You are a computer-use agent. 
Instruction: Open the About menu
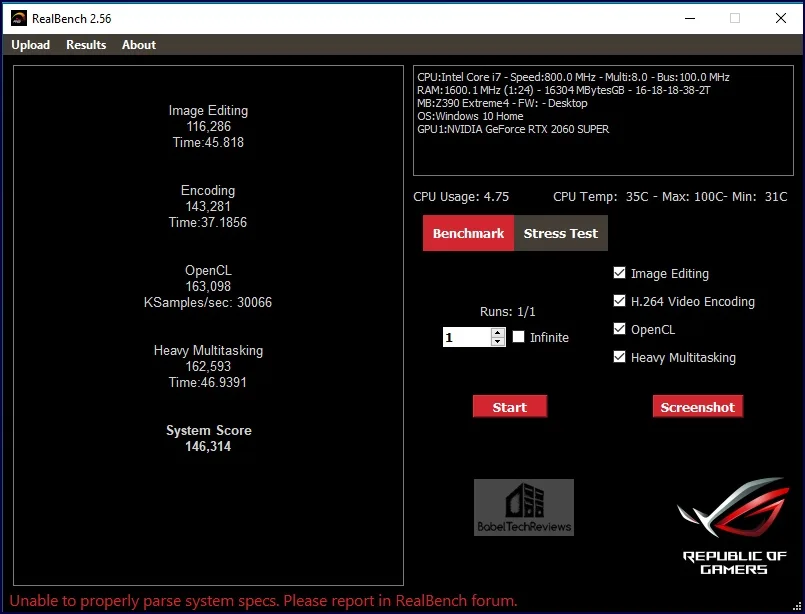[139, 45]
